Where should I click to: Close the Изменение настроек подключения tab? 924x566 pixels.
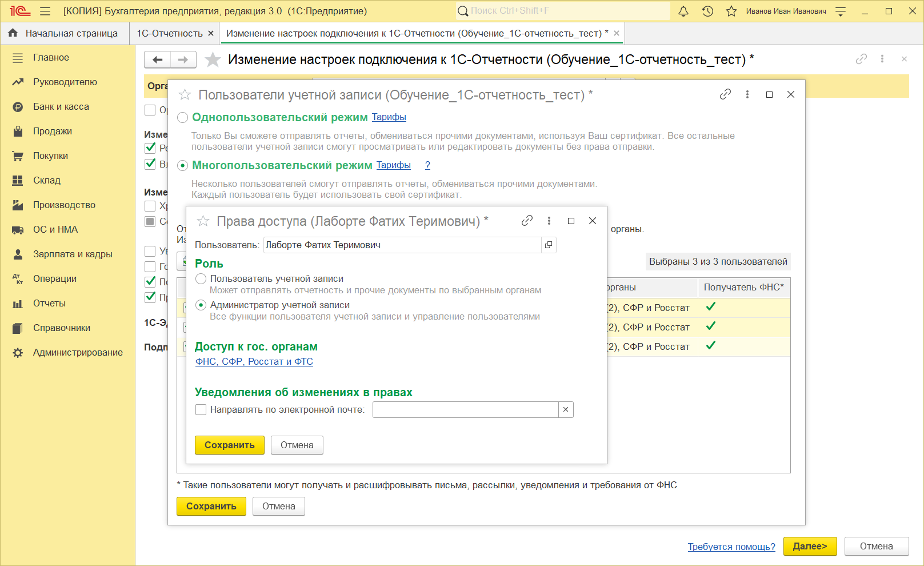(617, 33)
